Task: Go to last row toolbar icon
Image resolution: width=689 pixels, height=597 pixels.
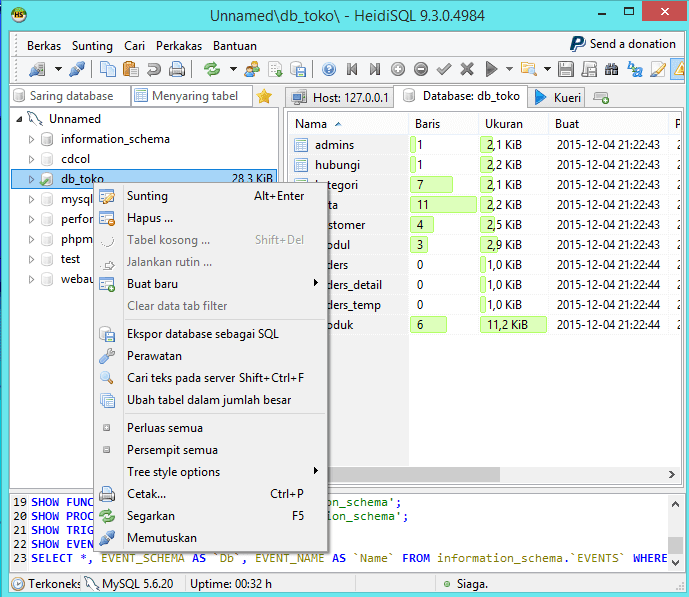Action: coord(375,69)
